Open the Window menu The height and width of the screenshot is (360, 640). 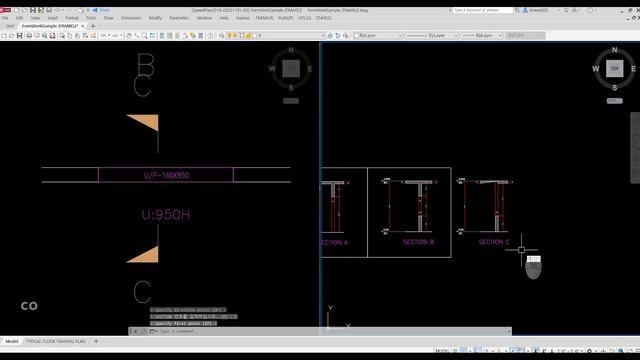[x=204, y=18]
